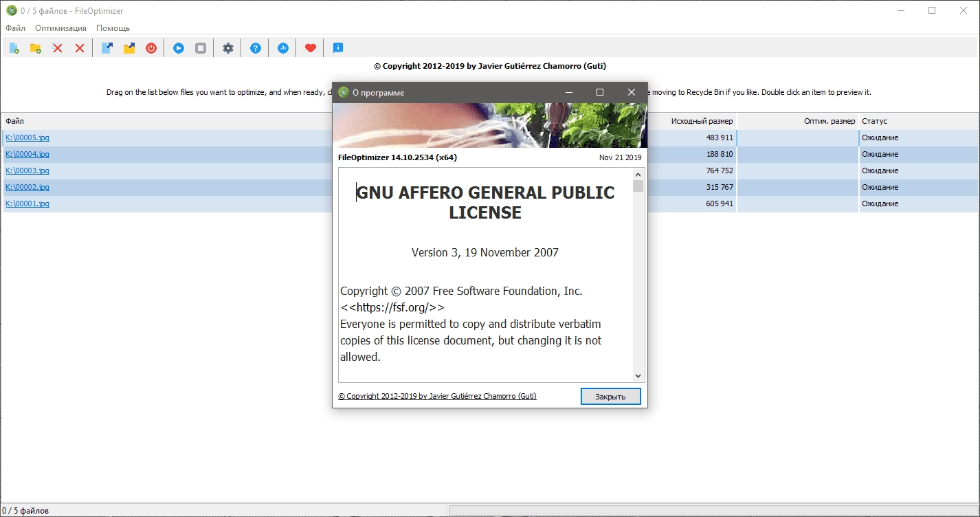The image size is (980, 517).
Task: Close the О программе dialog window
Action: [x=632, y=92]
